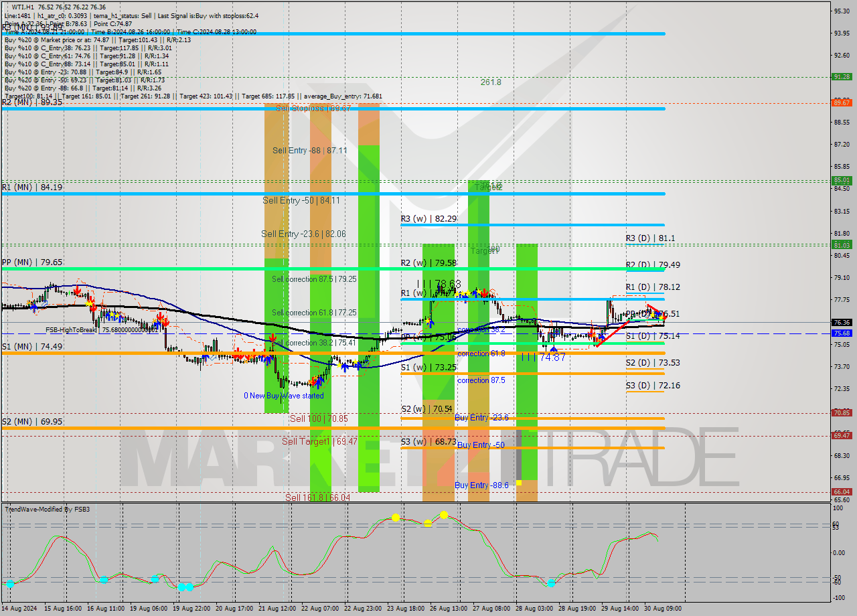Click the blue 75.68 price axis tag
The width and height of the screenshot is (857, 616).
click(842, 333)
